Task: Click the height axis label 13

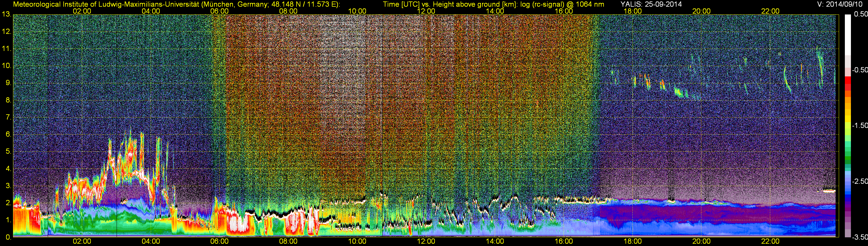Action: (6, 14)
